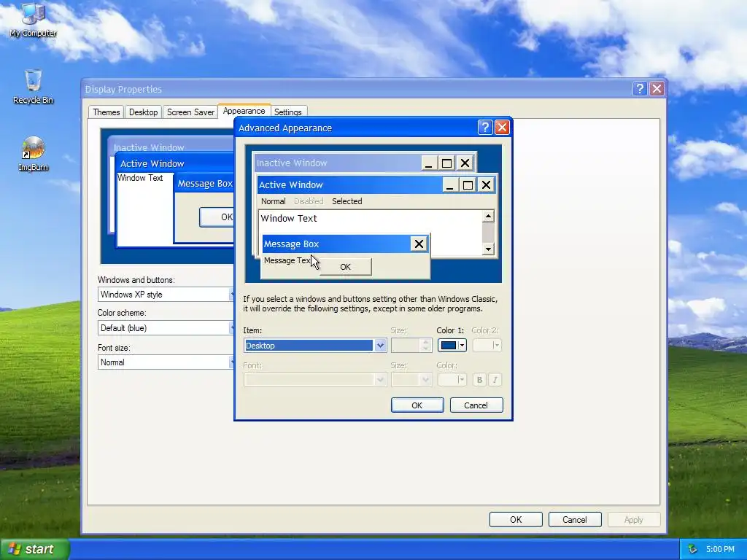Close the Display Properties window with X
This screenshot has width=747, height=560.
657,88
